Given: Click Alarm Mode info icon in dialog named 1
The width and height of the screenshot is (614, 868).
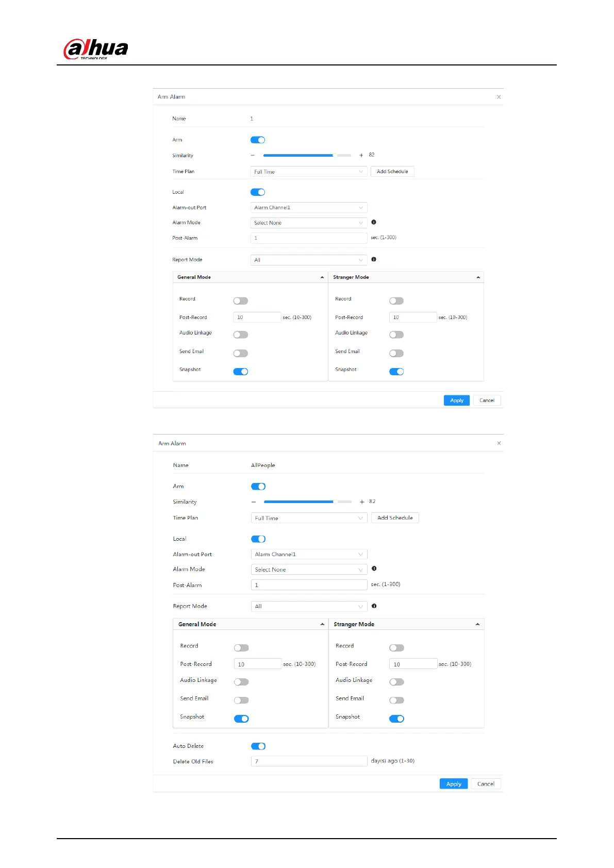Looking at the screenshot, I should coord(374,222).
